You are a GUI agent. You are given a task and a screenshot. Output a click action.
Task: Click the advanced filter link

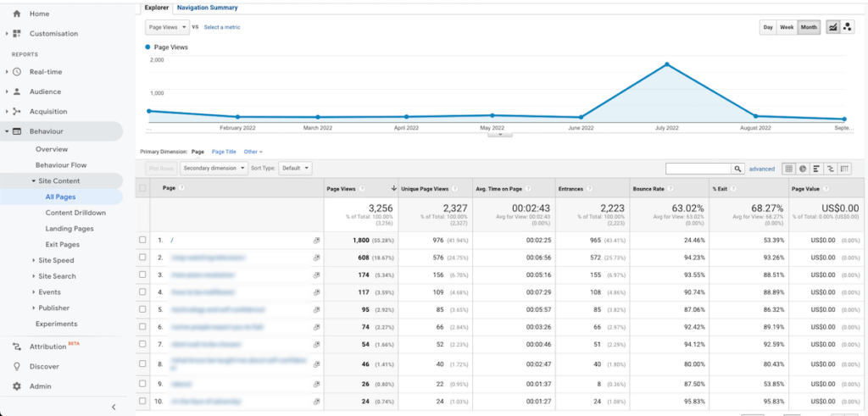[762, 169]
